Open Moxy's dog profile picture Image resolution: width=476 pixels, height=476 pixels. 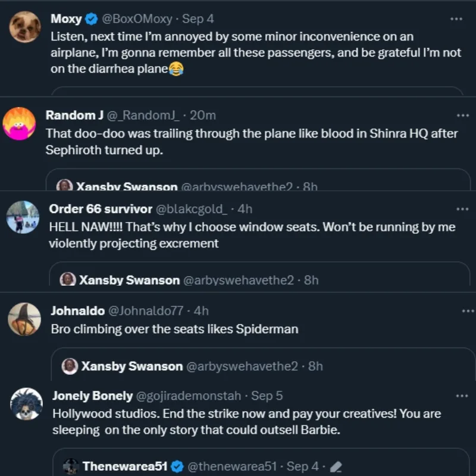(x=26, y=26)
